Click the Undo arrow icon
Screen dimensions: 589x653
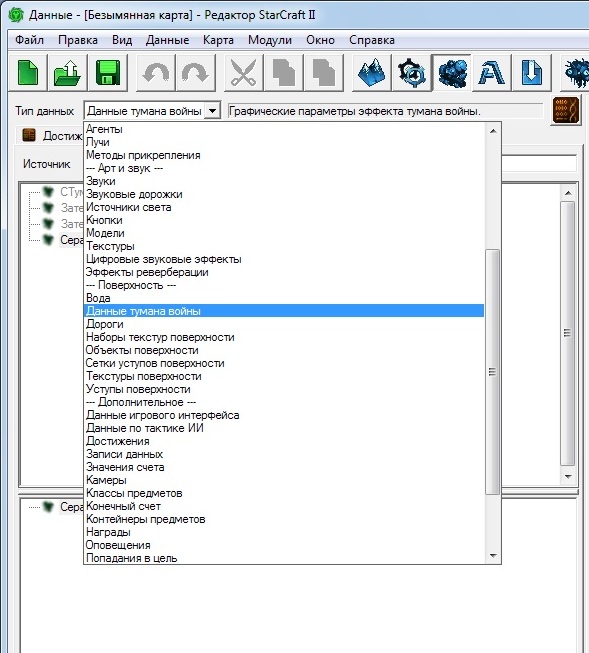pos(155,72)
